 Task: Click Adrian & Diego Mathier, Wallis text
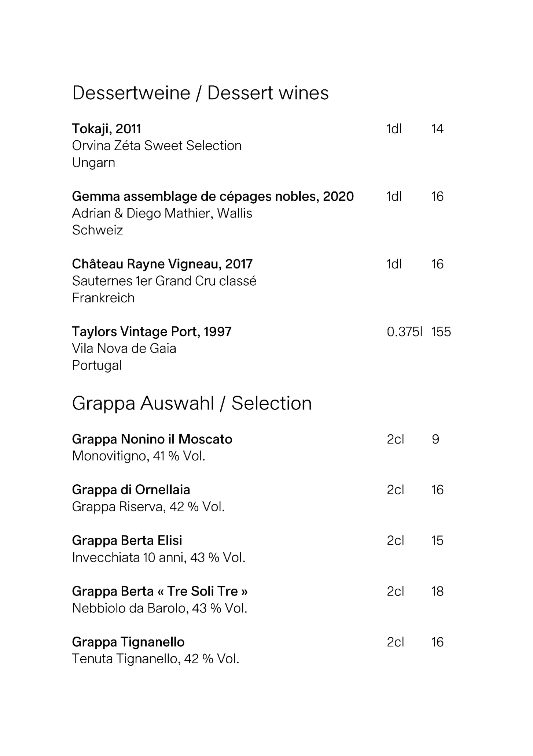click(x=162, y=213)
